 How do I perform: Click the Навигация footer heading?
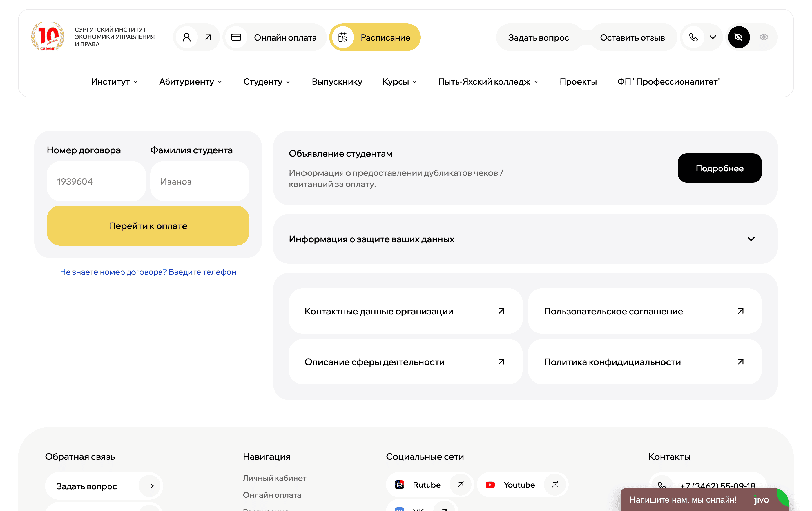266,456
